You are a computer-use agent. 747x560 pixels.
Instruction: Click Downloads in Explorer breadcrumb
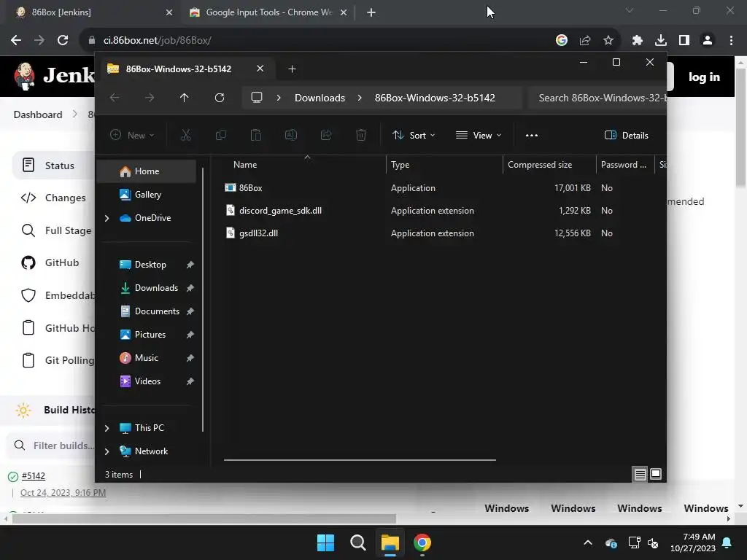[320, 98]
